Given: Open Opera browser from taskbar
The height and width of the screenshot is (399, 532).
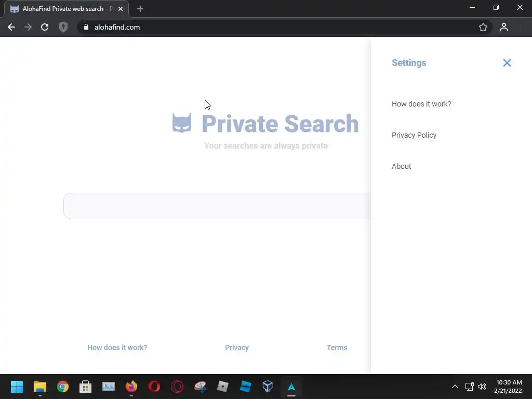Looking at the screenshot, I should tap(154, 387).
